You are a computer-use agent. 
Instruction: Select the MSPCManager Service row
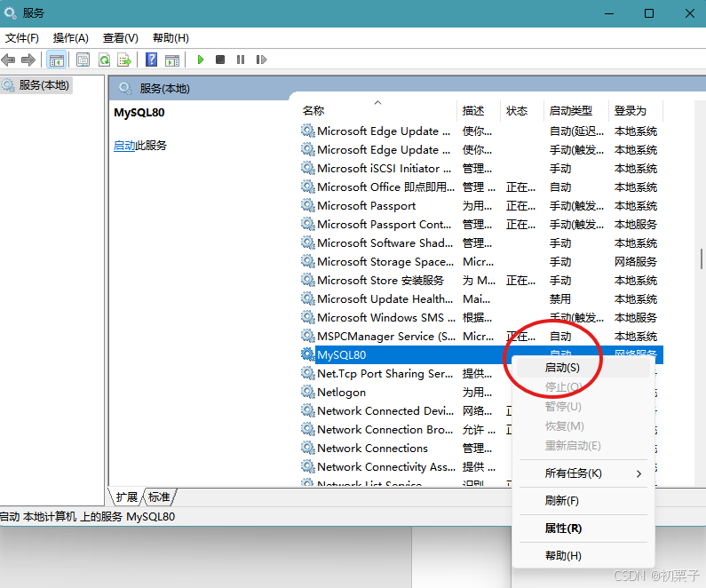point(481,337)
